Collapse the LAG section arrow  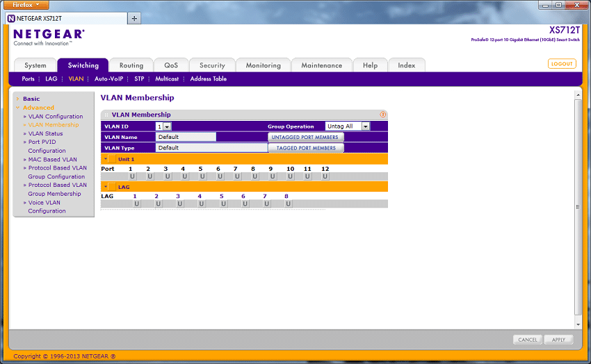pyautogui.click(x=105, y=187)
